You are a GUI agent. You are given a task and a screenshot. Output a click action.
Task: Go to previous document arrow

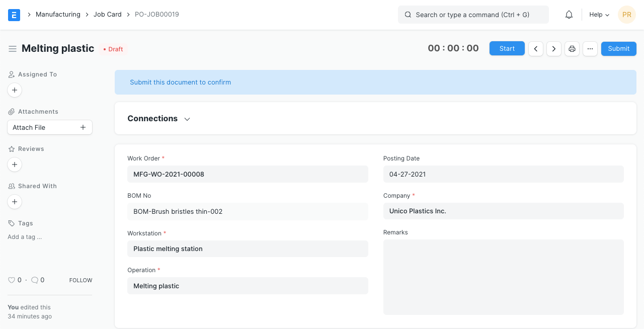536,49
